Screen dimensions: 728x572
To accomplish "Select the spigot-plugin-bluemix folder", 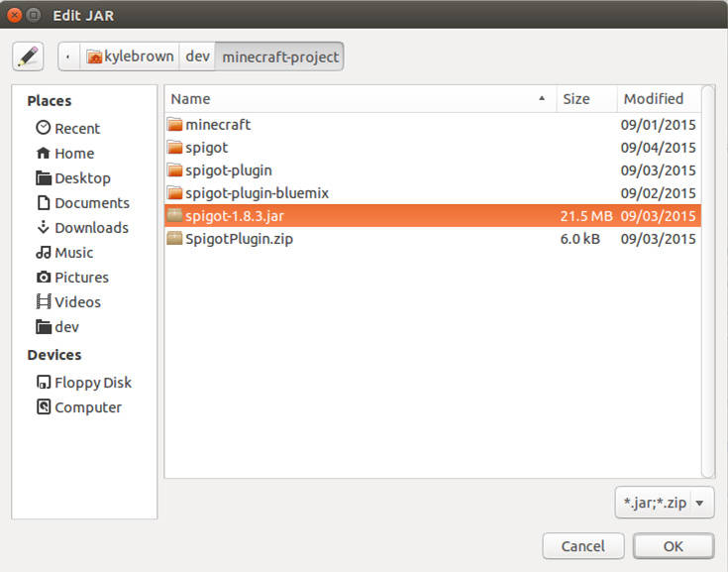I will pyautogui.click(x=257, y=193).
